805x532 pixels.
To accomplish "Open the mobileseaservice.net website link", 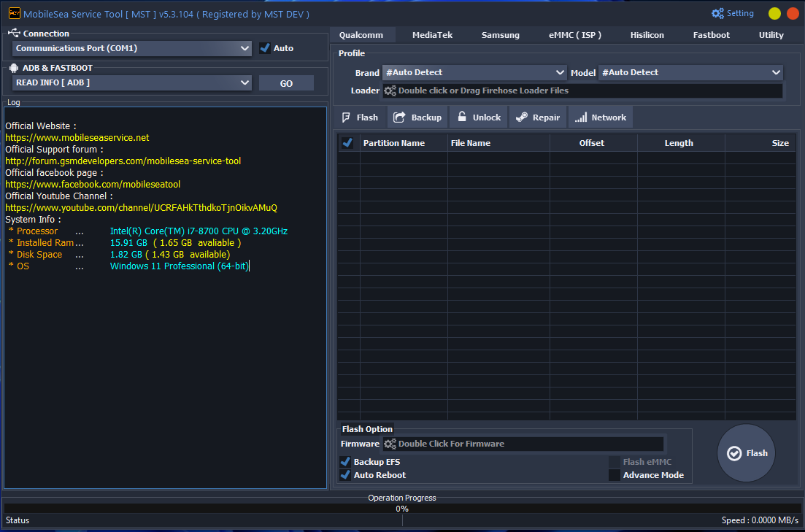I will [x=77, y=138].
